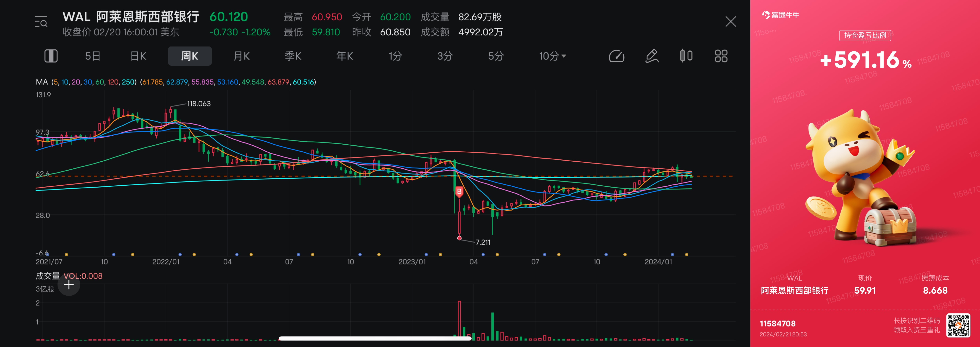Screen dimensions: 980x347
Task: Click the white horizontal chart scrollbar
Action: pos(375,338)
